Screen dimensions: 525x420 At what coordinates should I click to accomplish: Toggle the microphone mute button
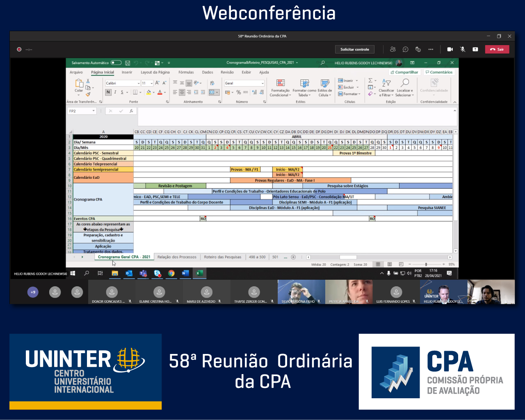(x=463, y=49)
